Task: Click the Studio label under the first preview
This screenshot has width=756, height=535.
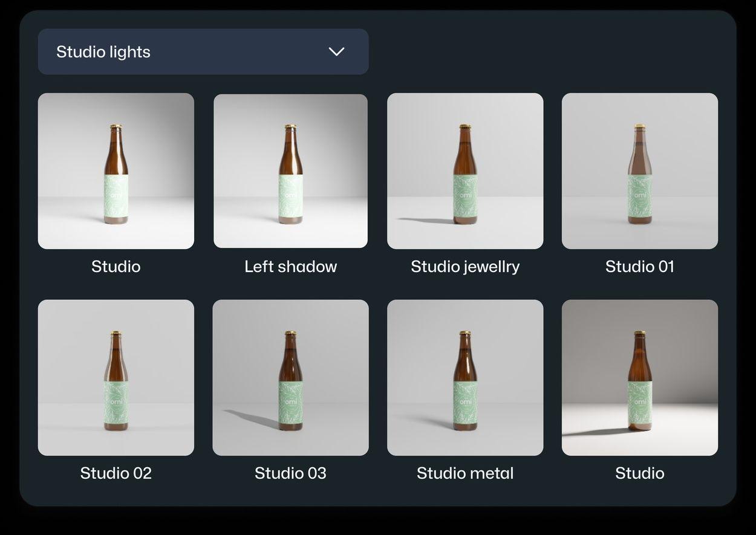Action: tap(116, 266)
